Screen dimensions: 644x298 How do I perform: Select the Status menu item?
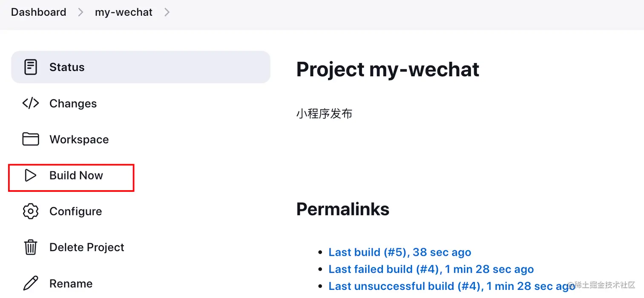pyautogui.click(x=67, y=67)
